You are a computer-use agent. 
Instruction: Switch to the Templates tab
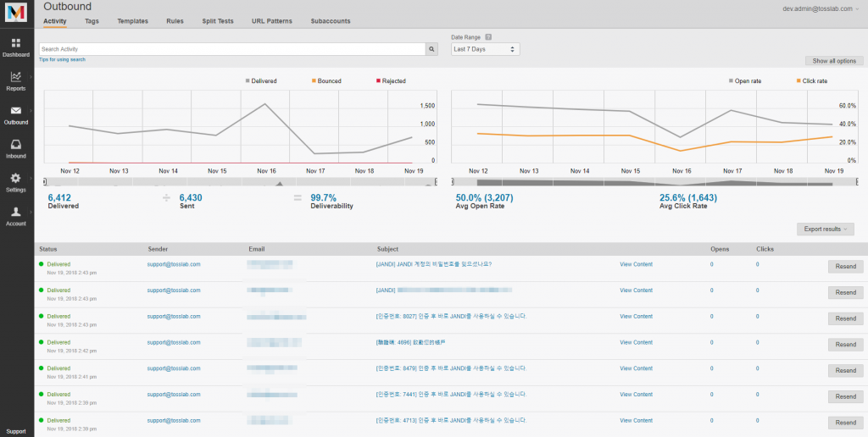click(x=132, y=20)
